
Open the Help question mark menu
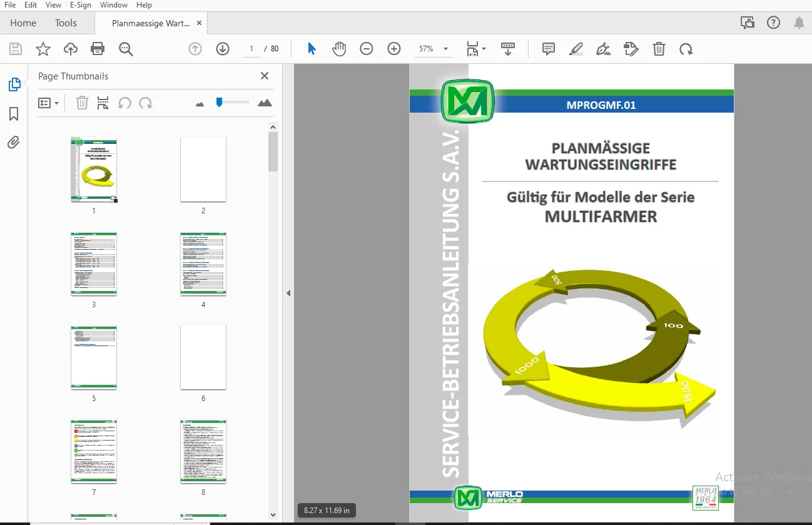point(774,23)
